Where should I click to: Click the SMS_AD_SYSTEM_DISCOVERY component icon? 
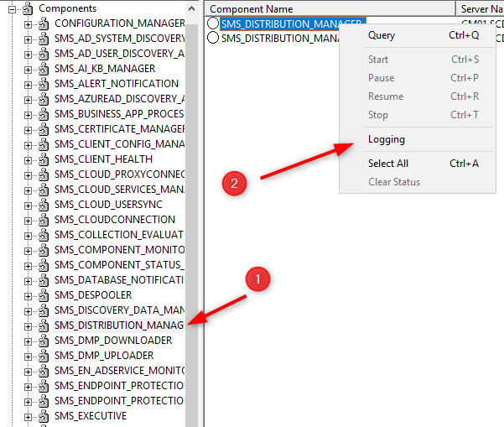[x=44, y=39]
